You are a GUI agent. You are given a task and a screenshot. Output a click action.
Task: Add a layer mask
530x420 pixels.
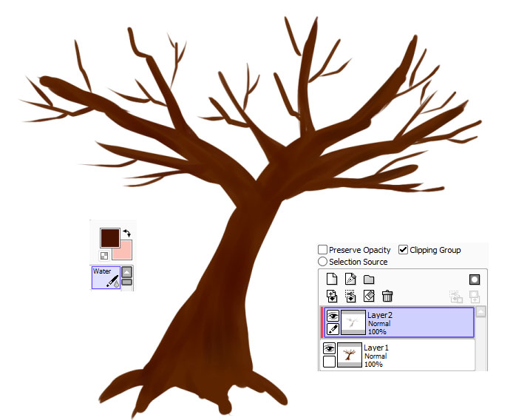coord(474,280)
